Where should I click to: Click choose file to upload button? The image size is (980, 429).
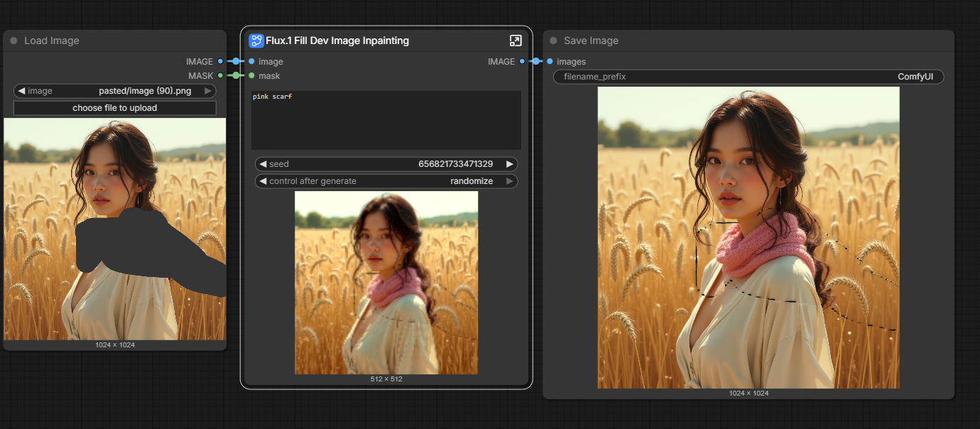pyautogui.click(x=115, y=108)
